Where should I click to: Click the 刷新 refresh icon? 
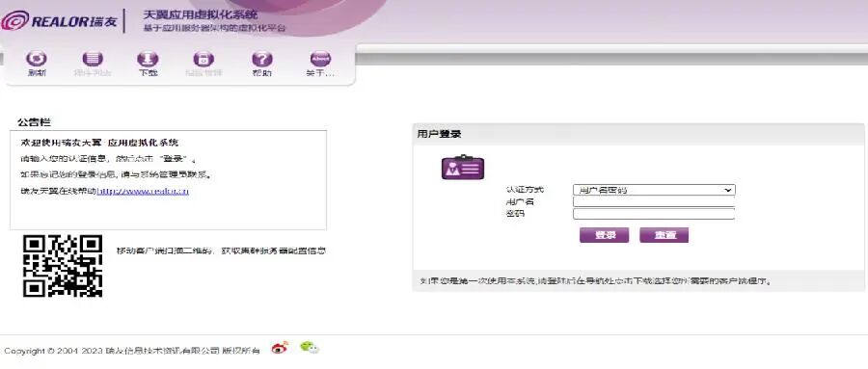tap(37, 59)
